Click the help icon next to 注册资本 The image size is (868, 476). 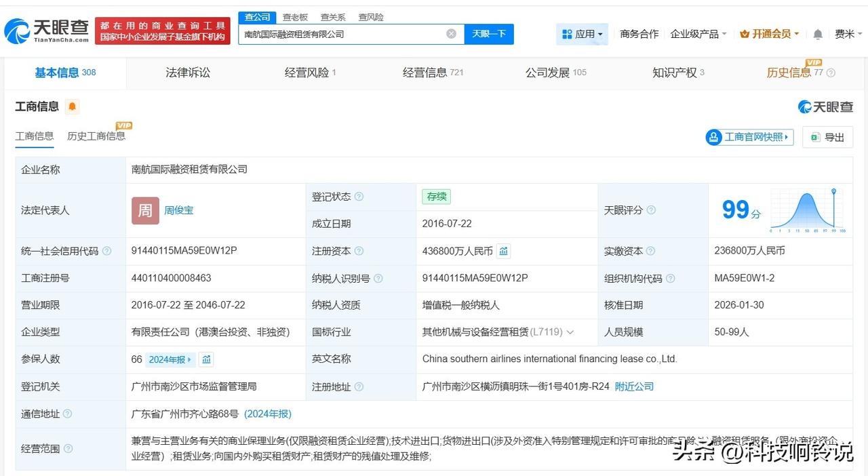pyautogui.click(x=359, y=251)
